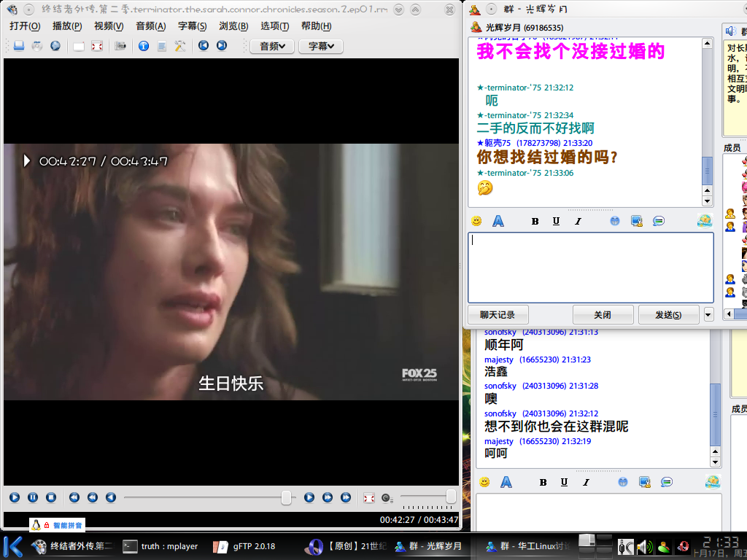Screen dimensions: 747x560
Task: Go to next playlist item
Action: click(x=222, y=46)
